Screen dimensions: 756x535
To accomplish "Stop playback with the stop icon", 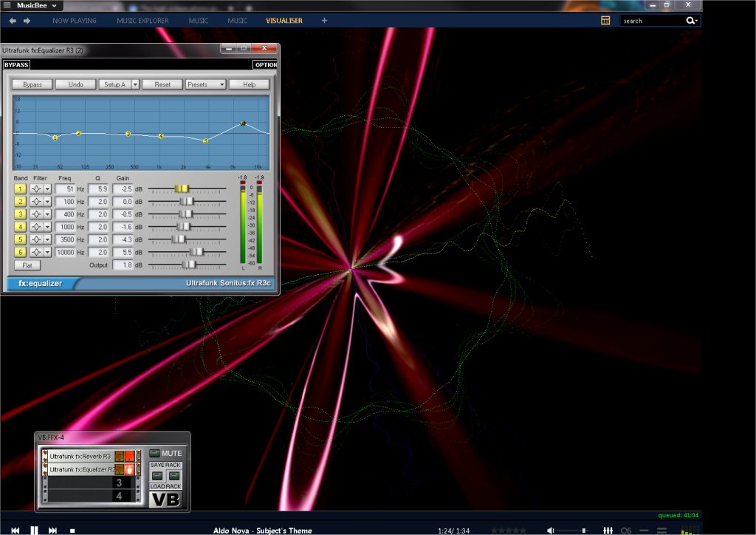I will tap(72, 531).
